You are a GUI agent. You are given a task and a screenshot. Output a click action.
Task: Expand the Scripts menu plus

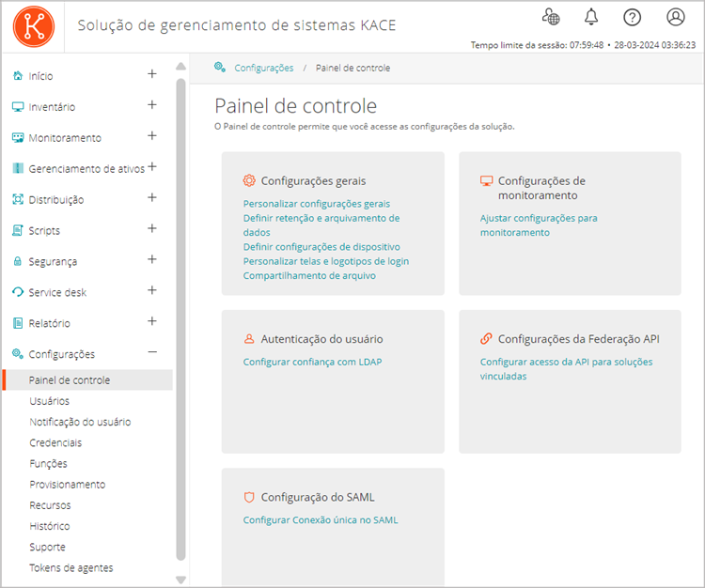tap(152, 228)
